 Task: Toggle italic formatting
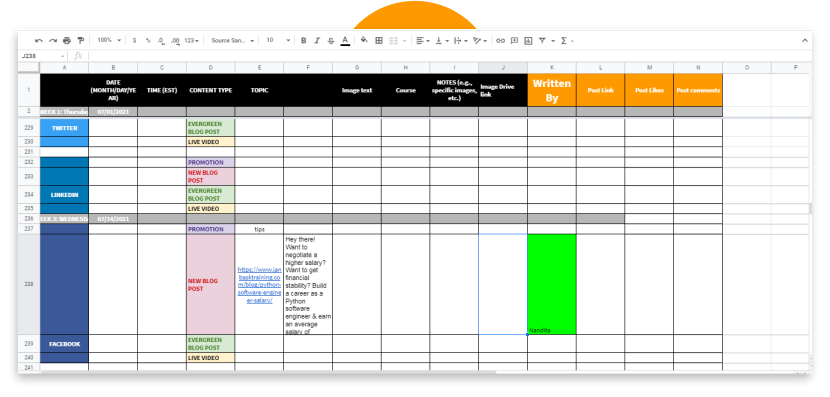317,40
